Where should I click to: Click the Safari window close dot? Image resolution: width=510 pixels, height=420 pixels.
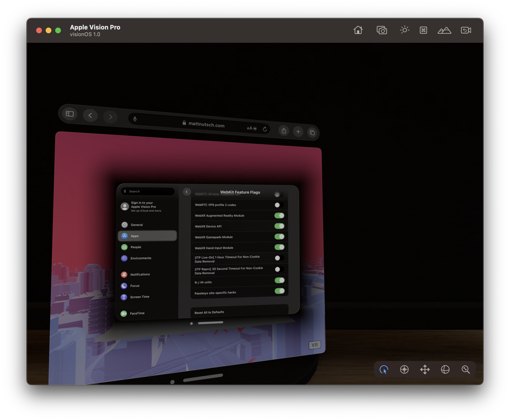pyautogui.click(x=172, y=382)
